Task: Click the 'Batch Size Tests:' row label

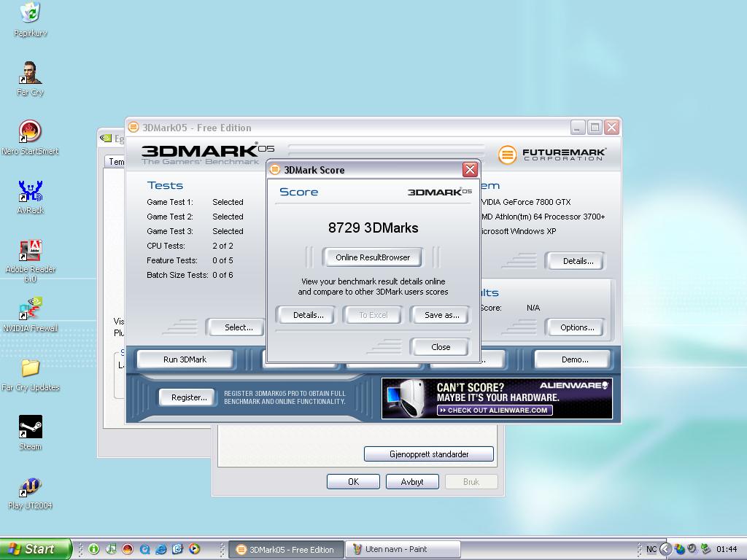Action: tap(177, 275)
